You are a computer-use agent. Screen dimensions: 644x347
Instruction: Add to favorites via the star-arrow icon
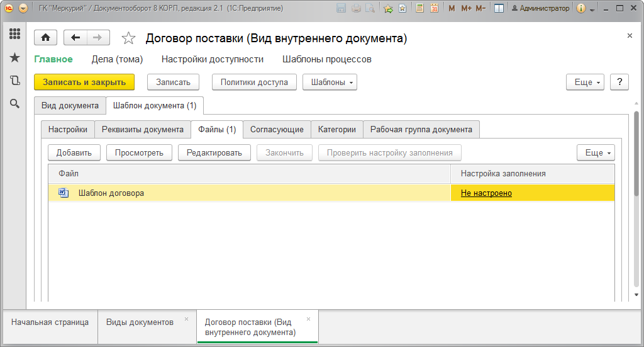(387, 8)
